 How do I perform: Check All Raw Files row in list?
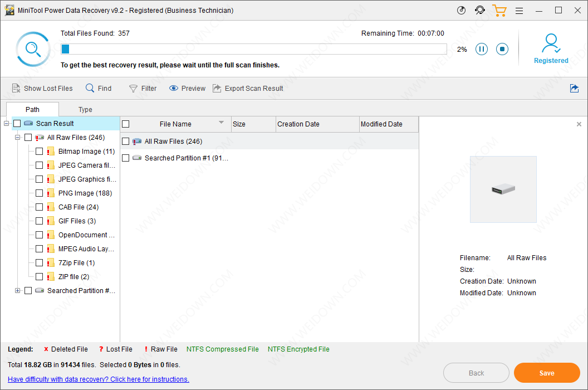126,141
